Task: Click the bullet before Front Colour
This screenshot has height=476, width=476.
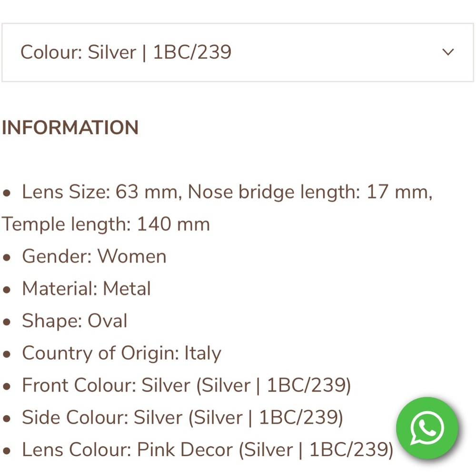Action: [7, 387]
